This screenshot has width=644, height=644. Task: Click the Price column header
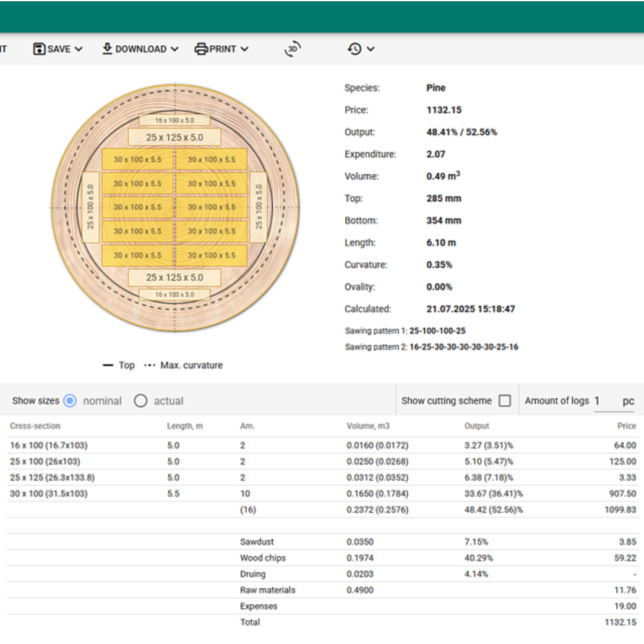(x=626, y=426)
